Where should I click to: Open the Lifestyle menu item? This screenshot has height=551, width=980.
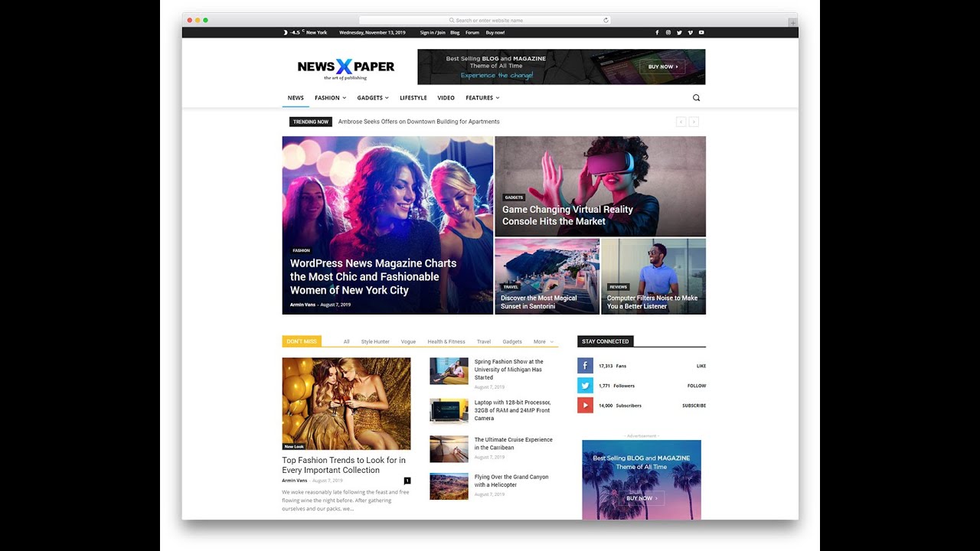(x=413, y=98)
